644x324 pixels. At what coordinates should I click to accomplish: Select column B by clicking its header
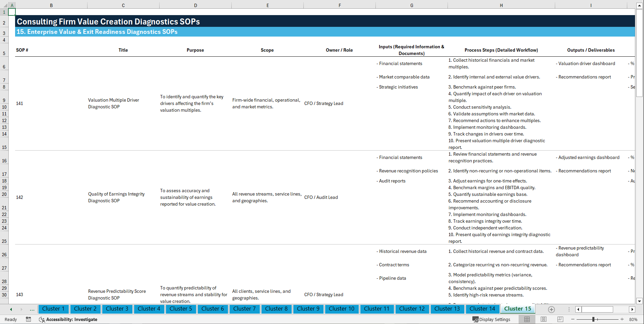click(x=51, y=5)
